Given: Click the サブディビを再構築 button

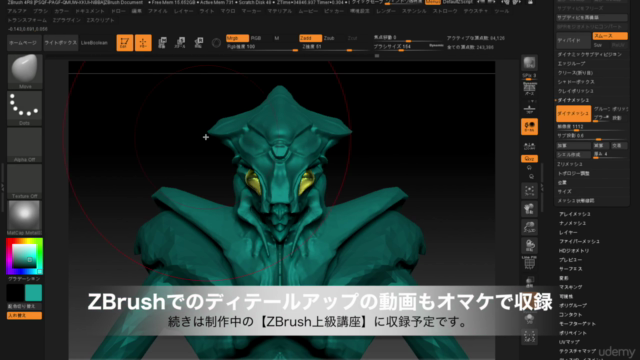Looking at the screenshot, I should click(x=592, y=18).
